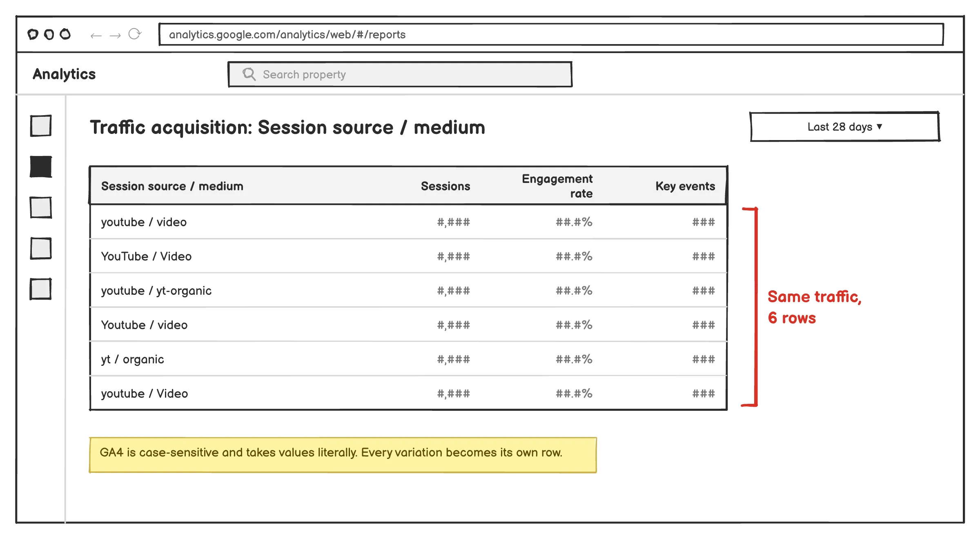Sort by Session source / medium header
980x539 pixels.
pos(172,186)
